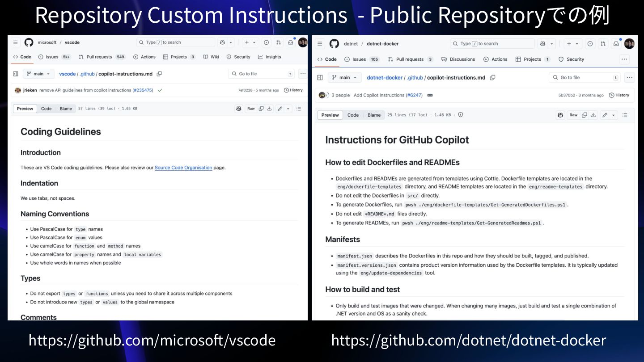This screenshot has height=362, width=644.
Task: Open History in vscode window
Action: coord(293,90)
